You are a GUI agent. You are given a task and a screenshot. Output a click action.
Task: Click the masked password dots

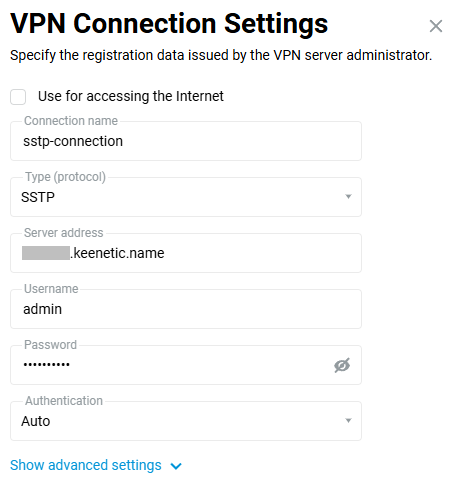click(x=46, y=364)
